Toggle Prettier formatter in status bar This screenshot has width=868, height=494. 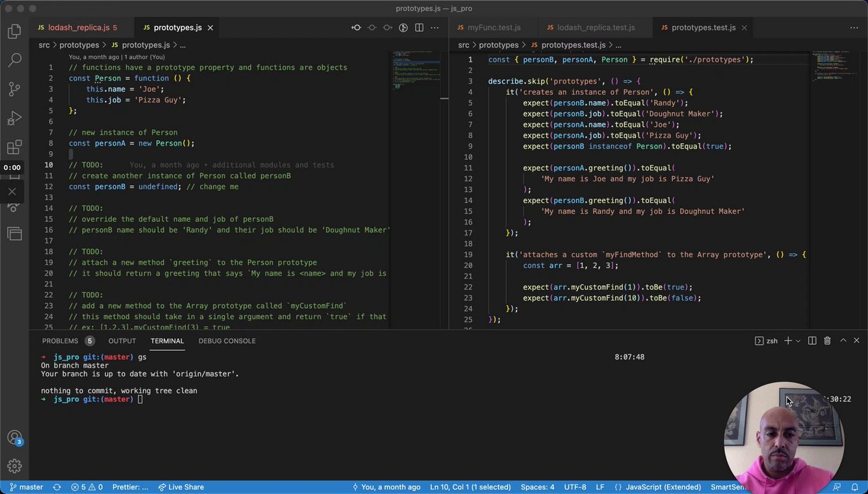coord(130,487)
